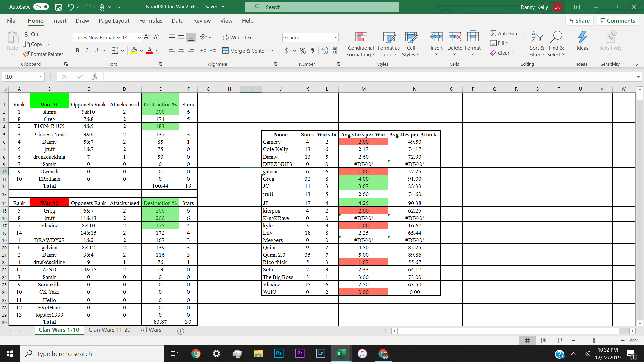Click the Comments button
Screen dimensions: 644x362
(x=619, y=21)
